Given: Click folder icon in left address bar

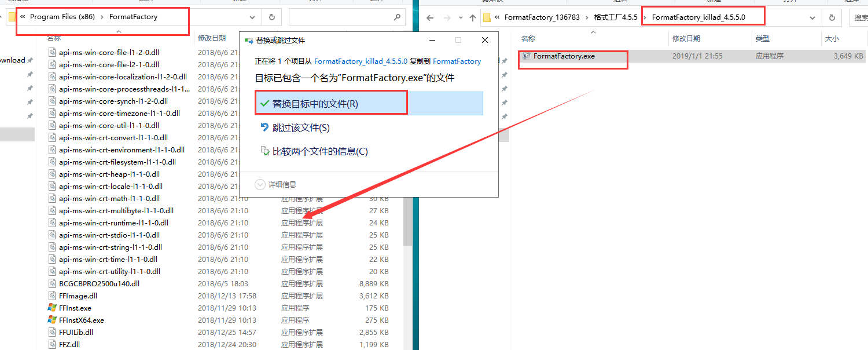Looking at the screenshot, I should tap(12, 17).
